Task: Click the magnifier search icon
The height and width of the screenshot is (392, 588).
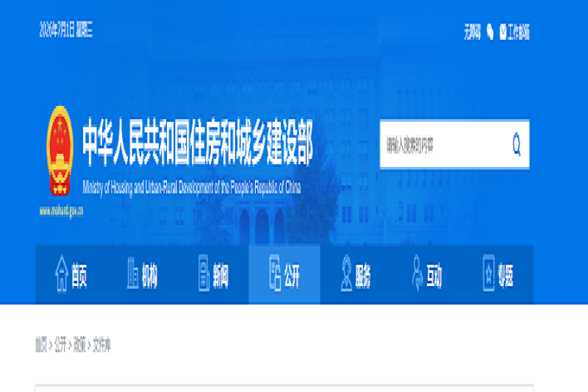Action: [517, 144]
